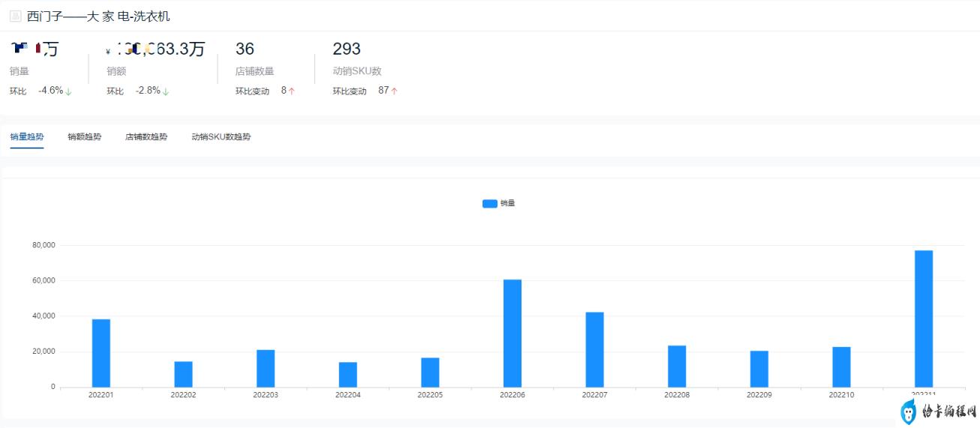This screenshot has width=980, height=428.
Task: Click the 202208 sales bar
Action: (x=677, y=367)
